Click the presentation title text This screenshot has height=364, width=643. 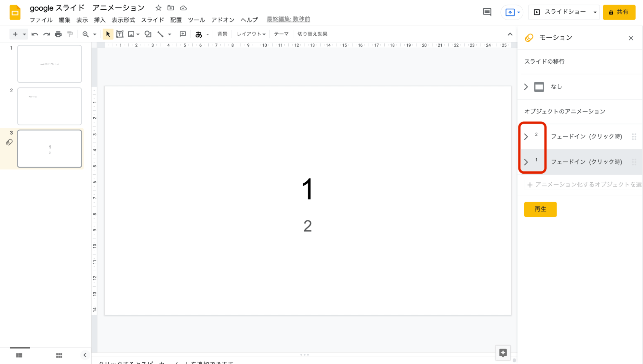point(87,8)
